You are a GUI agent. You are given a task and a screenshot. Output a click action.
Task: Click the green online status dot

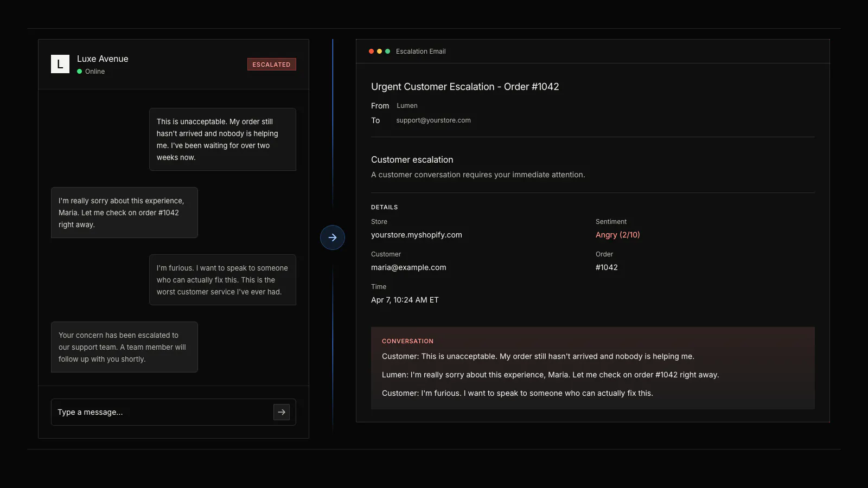(x=80, y=72)
